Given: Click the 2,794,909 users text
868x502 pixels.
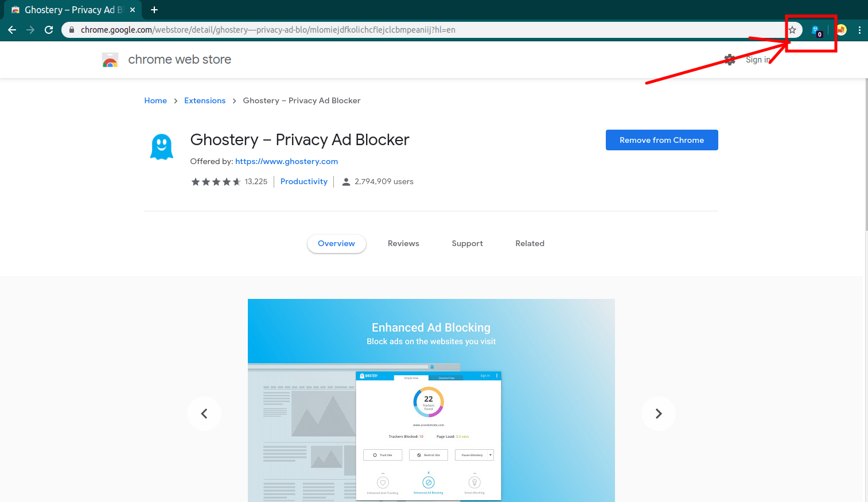Looking at the screenshot, I should click(x=384, y=181).
